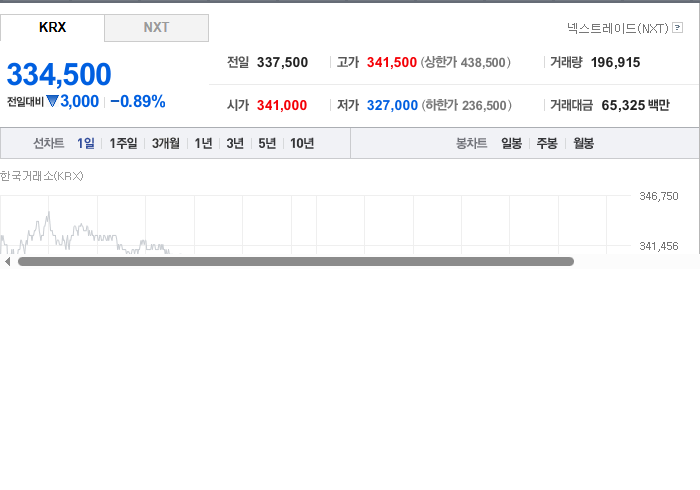Select the 1일 line chart period
Image resolution: width=700 pixels, height=490 pixels.
(x=86, y=143)
